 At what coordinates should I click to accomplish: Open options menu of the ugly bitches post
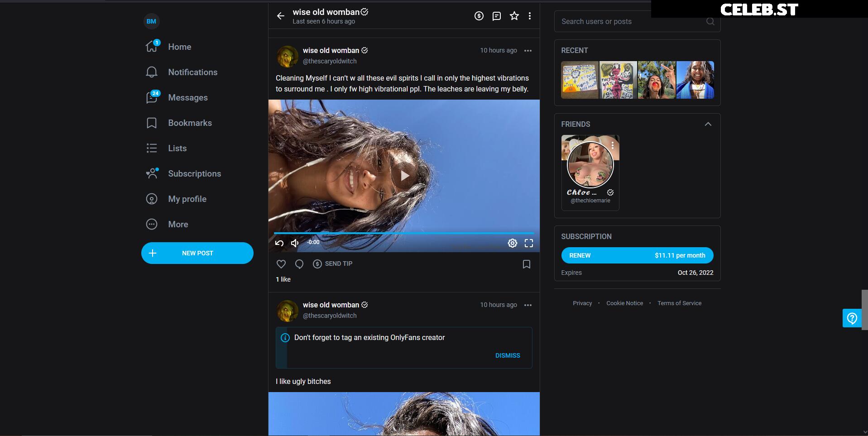(x=528, y=305)
